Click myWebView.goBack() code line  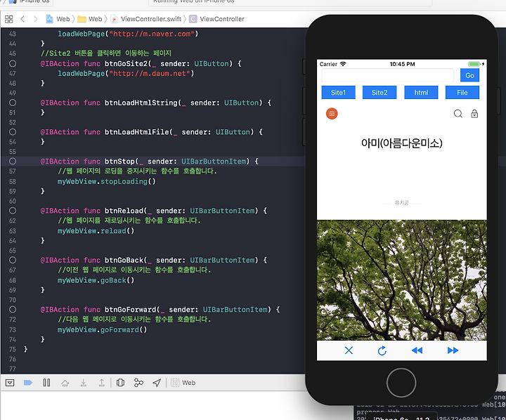[96, 280]
